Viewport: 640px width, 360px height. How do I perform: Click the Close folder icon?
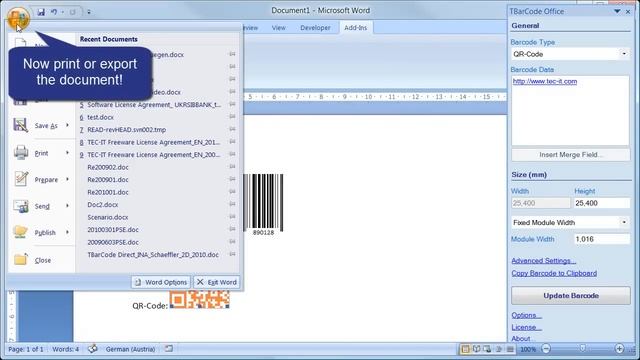click(x=20, y=260)
